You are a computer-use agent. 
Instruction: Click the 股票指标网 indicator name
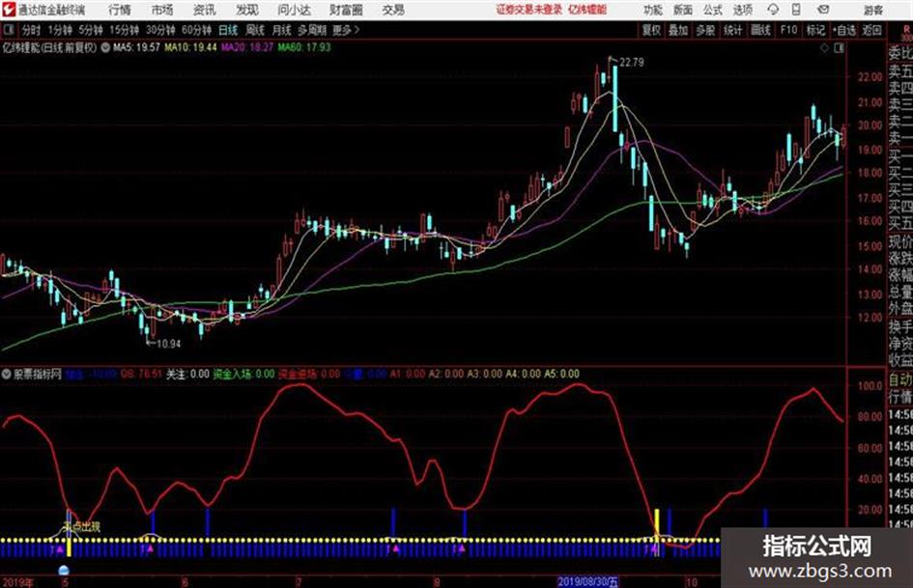pyautogui.click(x=38, y=375)
